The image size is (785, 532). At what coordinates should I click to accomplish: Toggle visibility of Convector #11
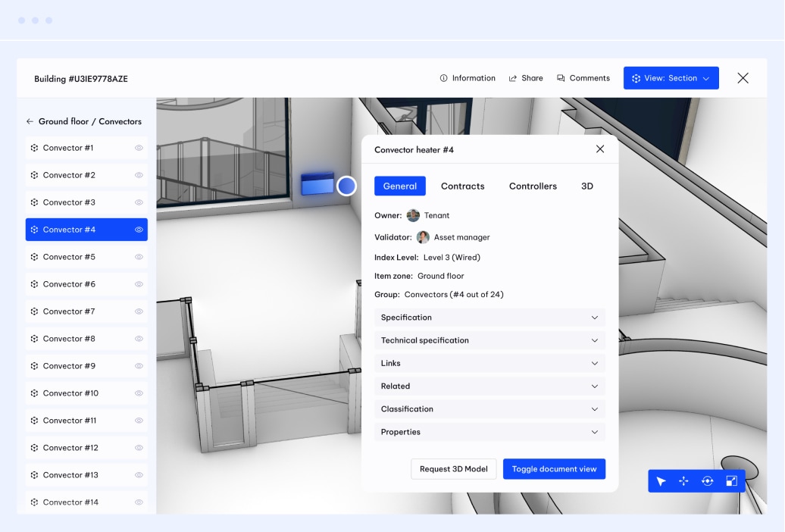click(x=139, y=421)
